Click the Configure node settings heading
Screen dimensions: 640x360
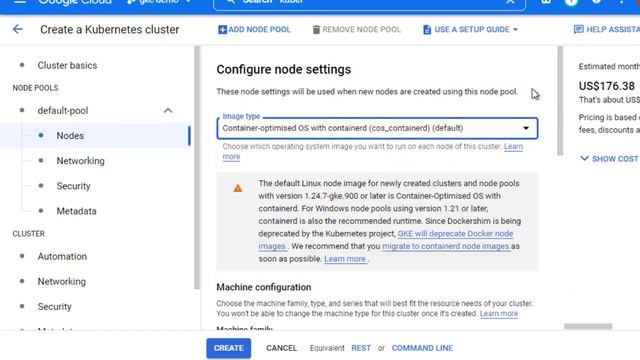pos(284,69)
